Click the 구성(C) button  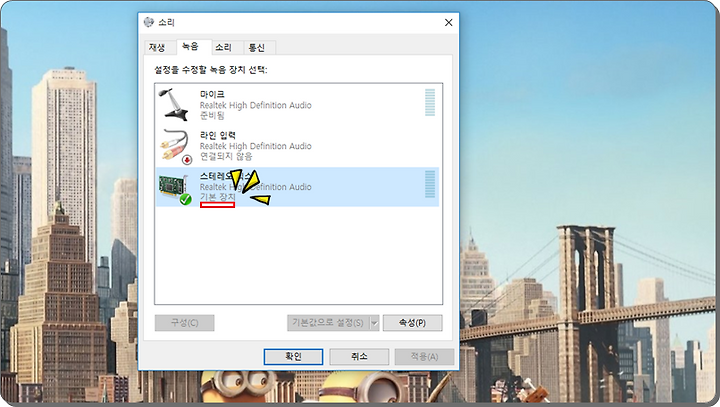coord(185,322)
